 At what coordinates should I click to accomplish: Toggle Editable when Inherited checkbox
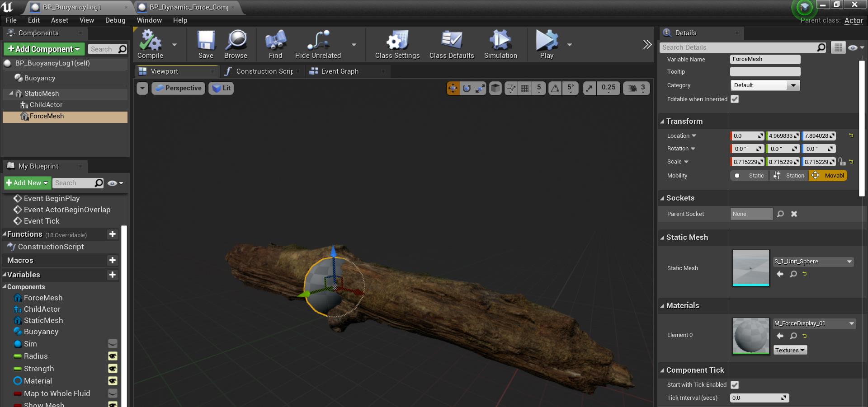click(x=735, y=99)
